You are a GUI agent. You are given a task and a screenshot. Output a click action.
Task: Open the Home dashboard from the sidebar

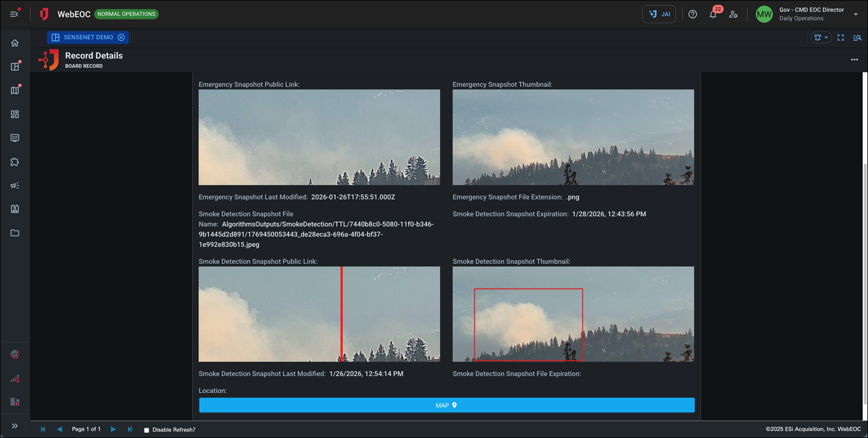coord(14,43)
